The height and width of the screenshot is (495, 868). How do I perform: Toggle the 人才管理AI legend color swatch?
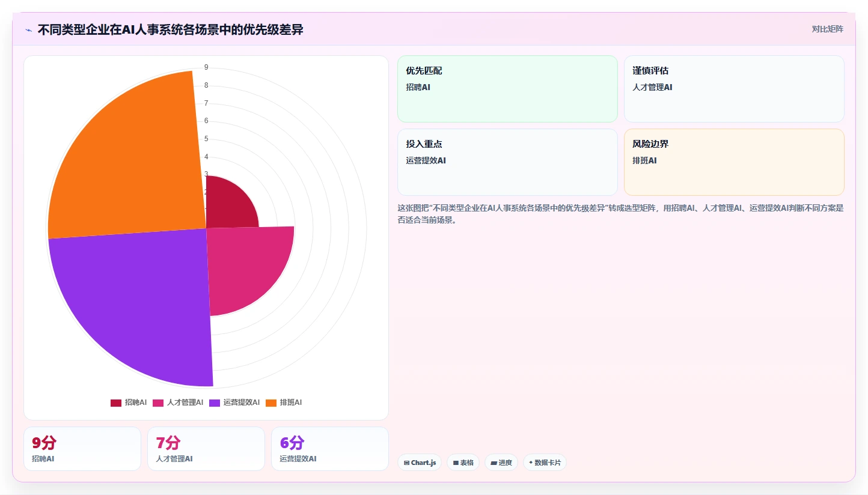coord(158,402)
